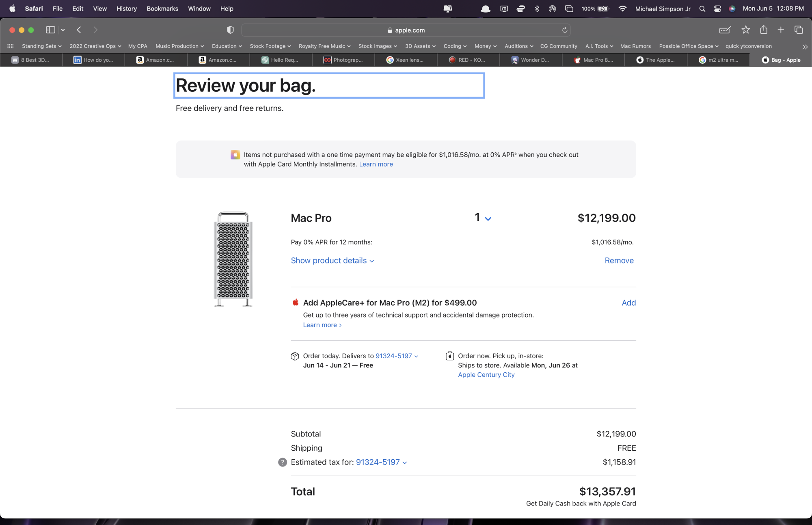Click the Share icon in Safari toolbar
This screenshot has width=812, height=525.
click(763, 30)
